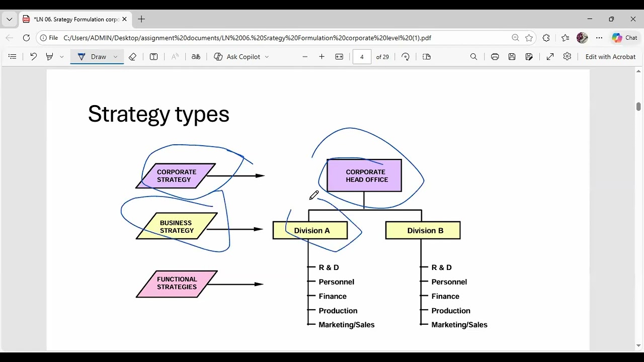Image resolution: width=644 pixels, height=362 pixels.
Task: Click the 'of 29' page count text
Action: tap(382, 57)
